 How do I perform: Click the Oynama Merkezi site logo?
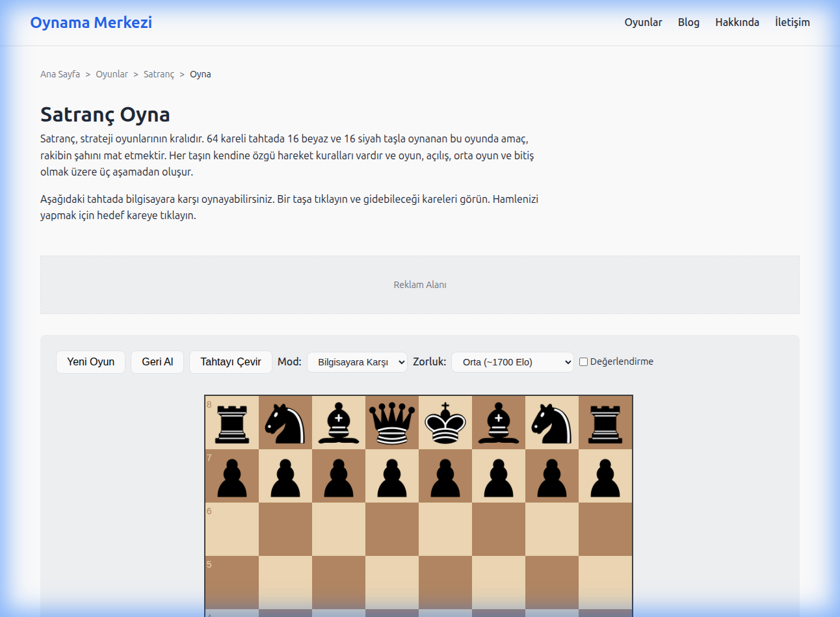tap(91, 22)
